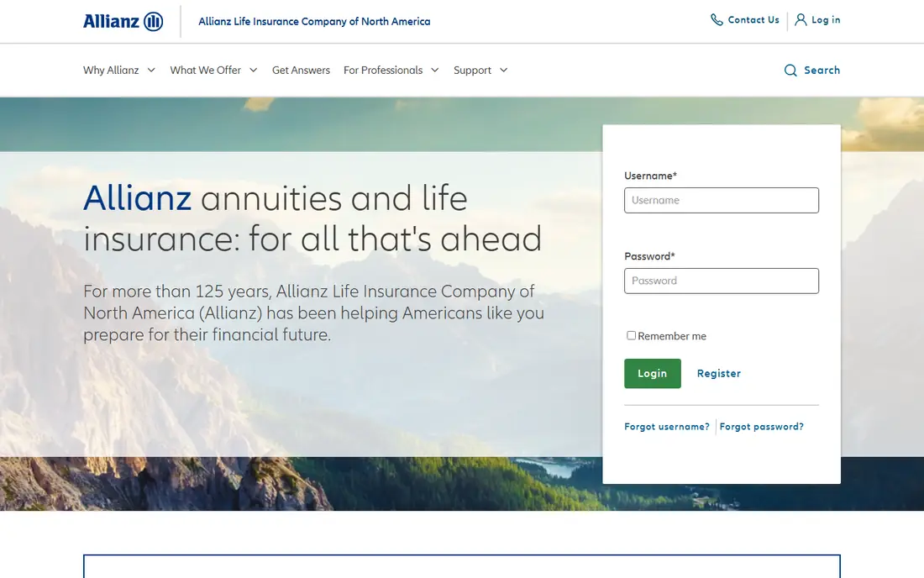Click the phone icon beside Contact Us
The height and width of the screenshot is (578, 924).
[717, 20]
